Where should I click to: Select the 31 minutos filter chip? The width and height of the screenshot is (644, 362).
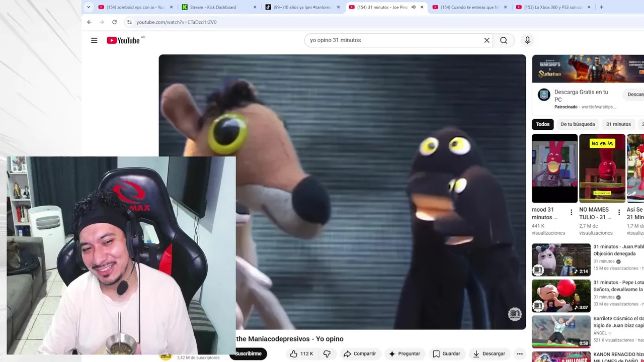[618, 124]
